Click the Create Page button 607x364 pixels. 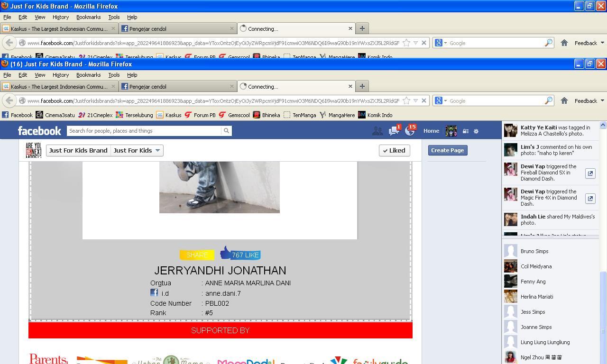point(447,150)
